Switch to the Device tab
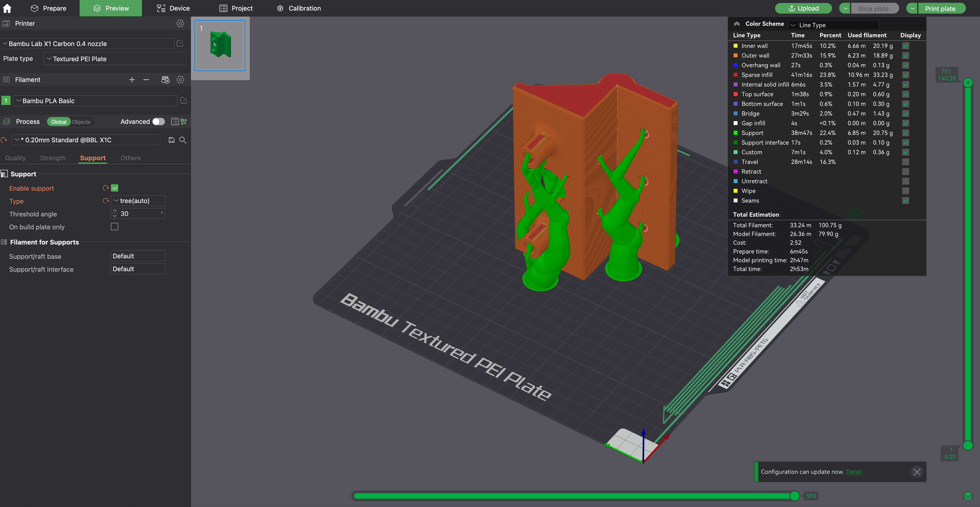This screenshot has height=507, width=980. tap(173, 8)
